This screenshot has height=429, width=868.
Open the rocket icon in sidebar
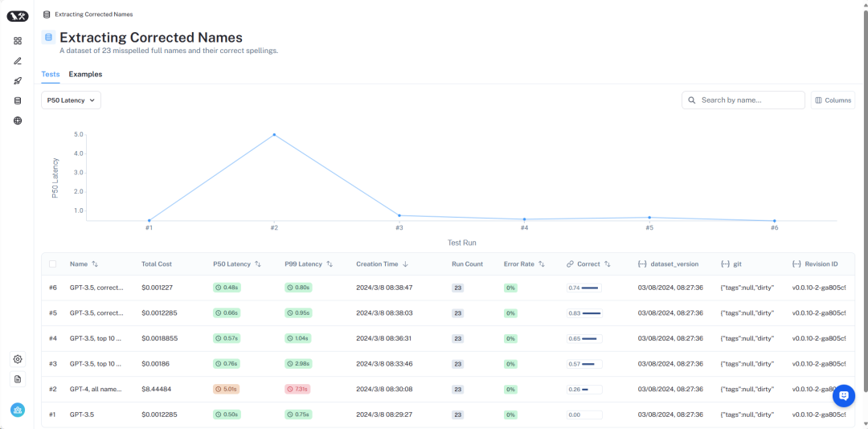[18, 81]
